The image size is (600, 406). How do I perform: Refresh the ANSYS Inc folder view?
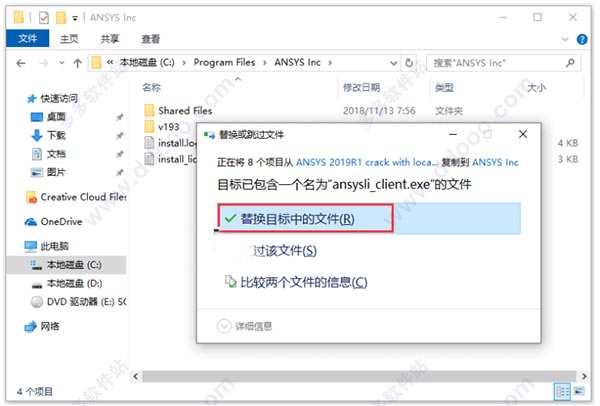pos(409,63)
